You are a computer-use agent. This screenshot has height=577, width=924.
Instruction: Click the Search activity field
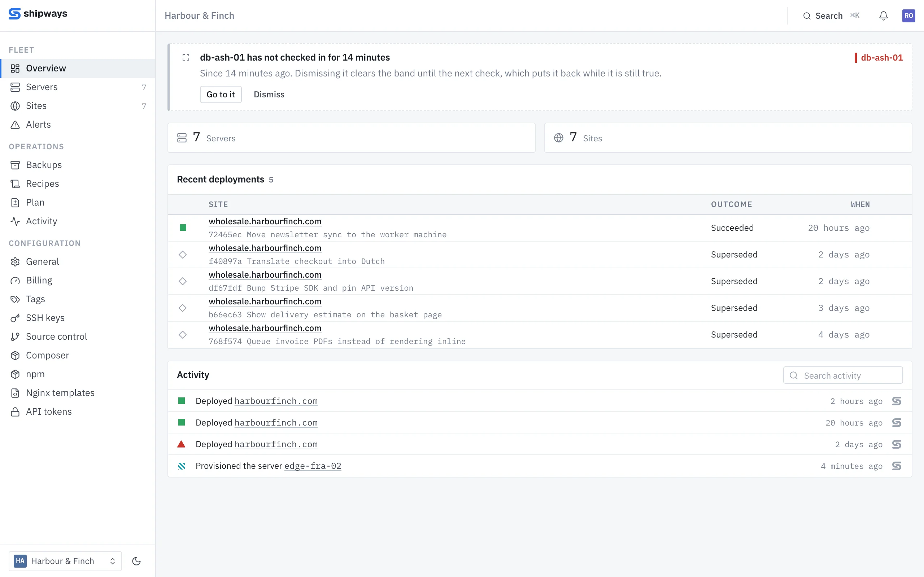pos(843,375)
